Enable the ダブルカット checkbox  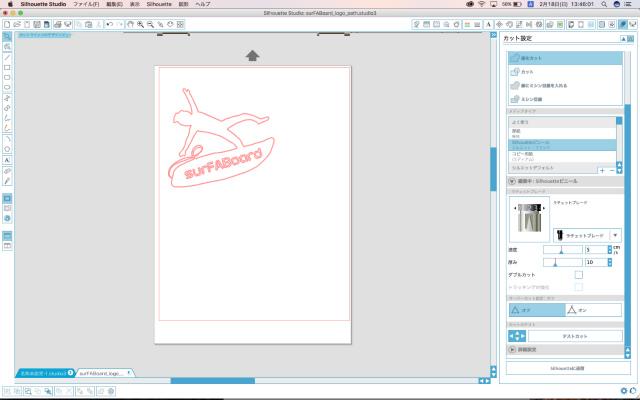(578, 275)
